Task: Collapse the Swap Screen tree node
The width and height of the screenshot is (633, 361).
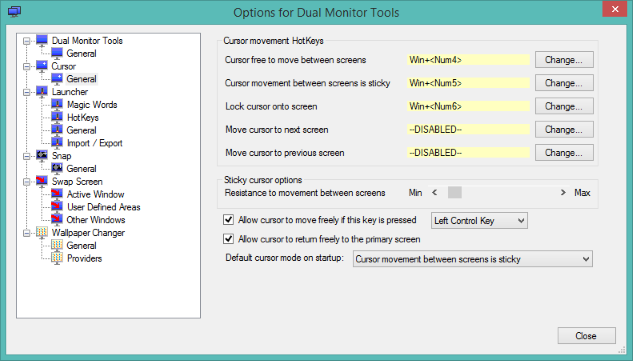Action: coord(27,182)
